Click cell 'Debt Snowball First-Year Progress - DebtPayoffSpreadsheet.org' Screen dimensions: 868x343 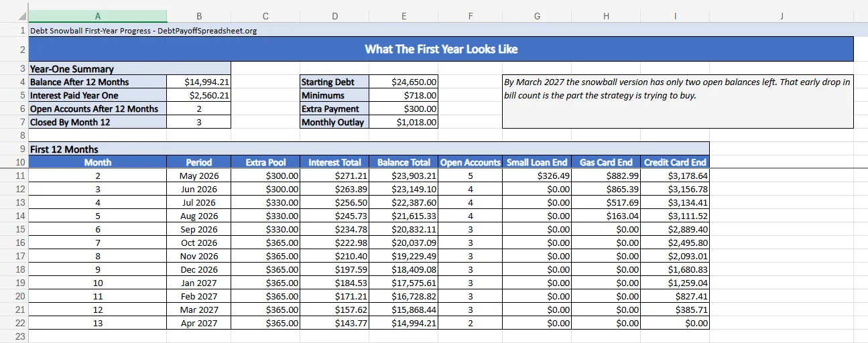[x=143, y=30]
